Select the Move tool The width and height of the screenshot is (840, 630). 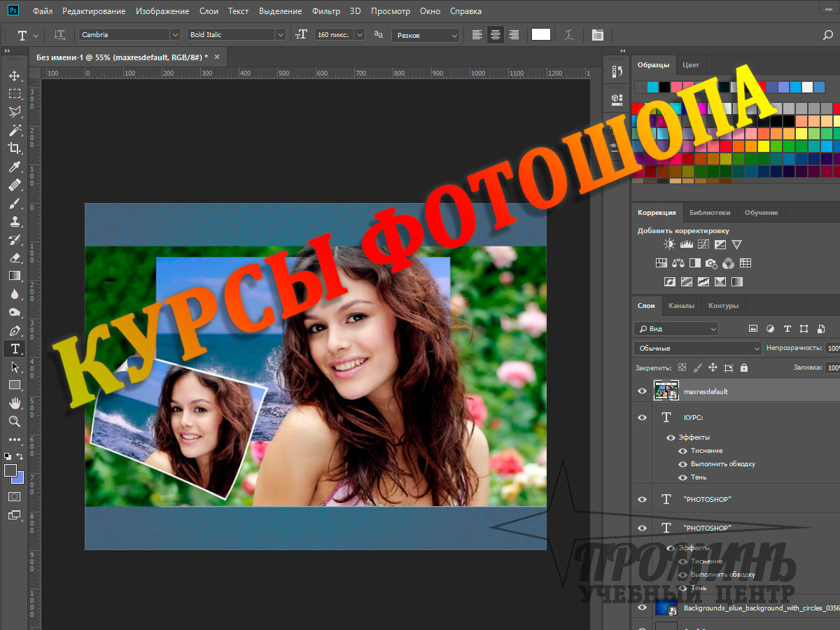tap(15, 76)
